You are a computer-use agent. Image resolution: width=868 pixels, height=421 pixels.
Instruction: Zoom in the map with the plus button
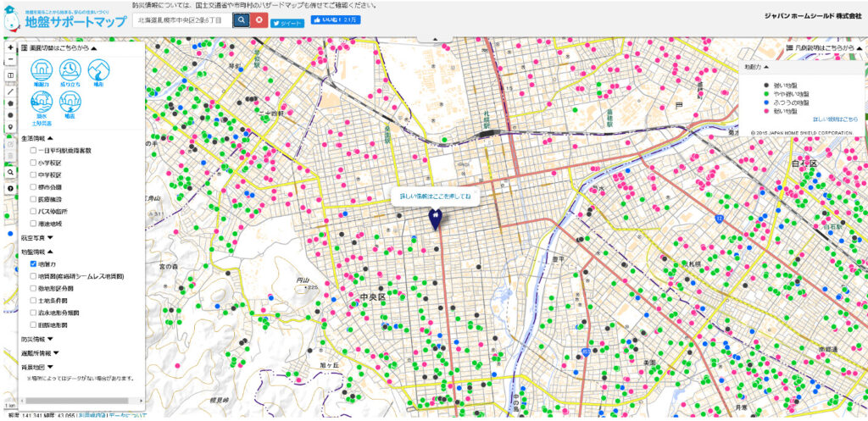[10, 48]
